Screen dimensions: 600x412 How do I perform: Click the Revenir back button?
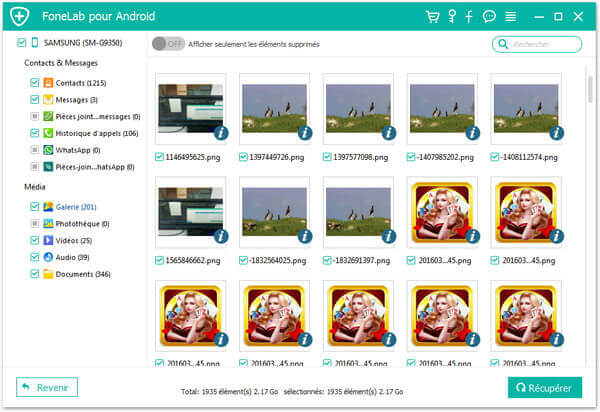pos(47,386)
